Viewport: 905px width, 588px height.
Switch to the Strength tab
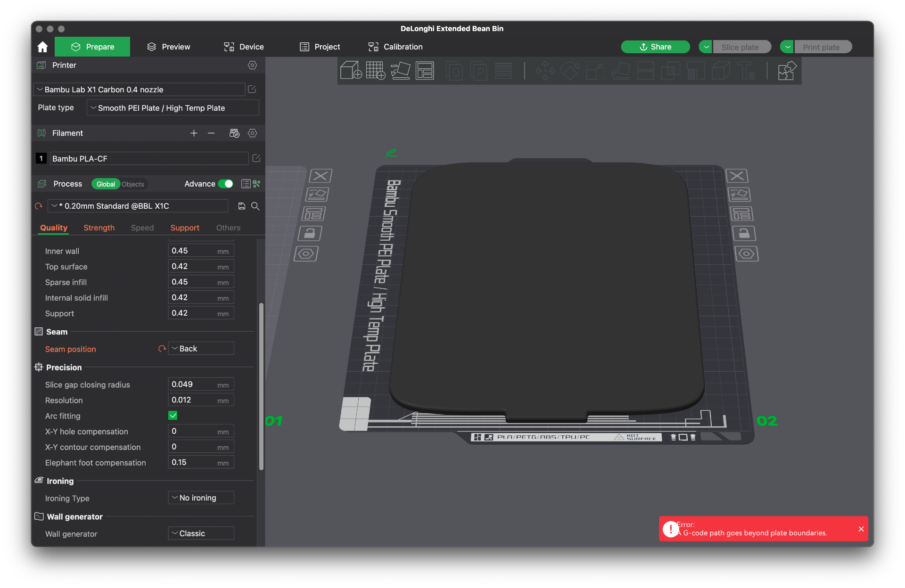(99, 228)
